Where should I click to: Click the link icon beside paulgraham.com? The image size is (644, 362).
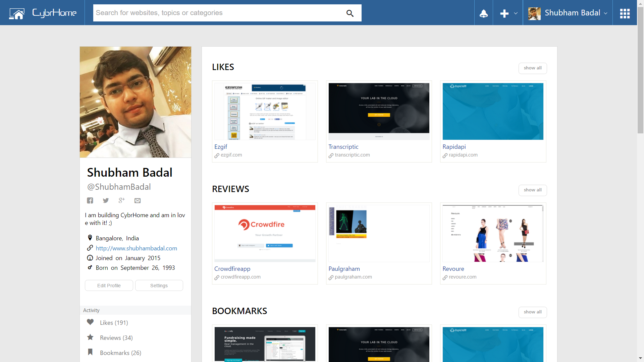pos(331,278)
